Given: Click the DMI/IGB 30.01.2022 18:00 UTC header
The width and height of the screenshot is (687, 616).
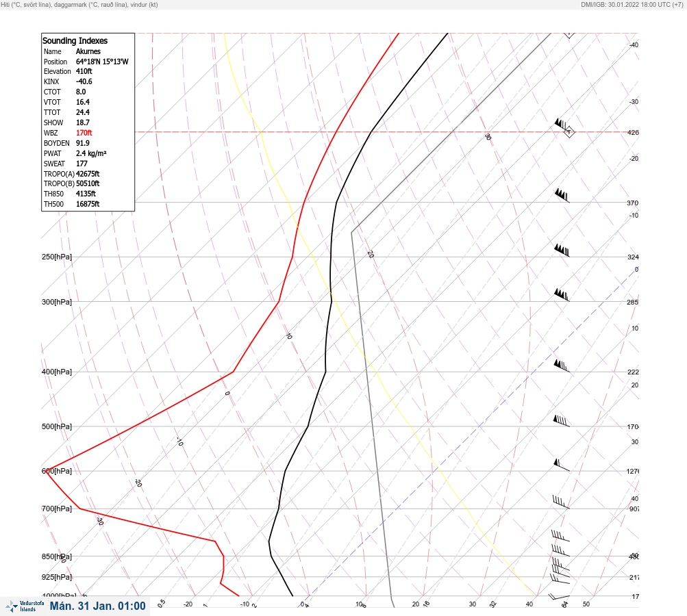Looking at the screenshot, I should [x=632, y=4].
